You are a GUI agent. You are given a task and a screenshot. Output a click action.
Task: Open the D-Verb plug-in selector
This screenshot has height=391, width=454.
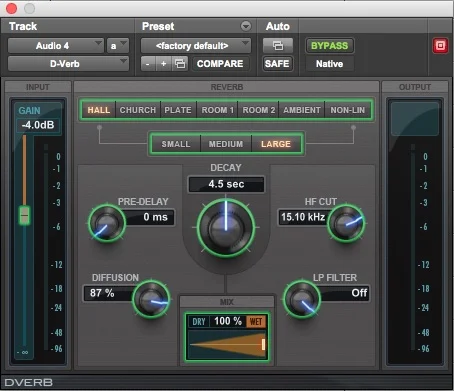[x=68, y=64]
